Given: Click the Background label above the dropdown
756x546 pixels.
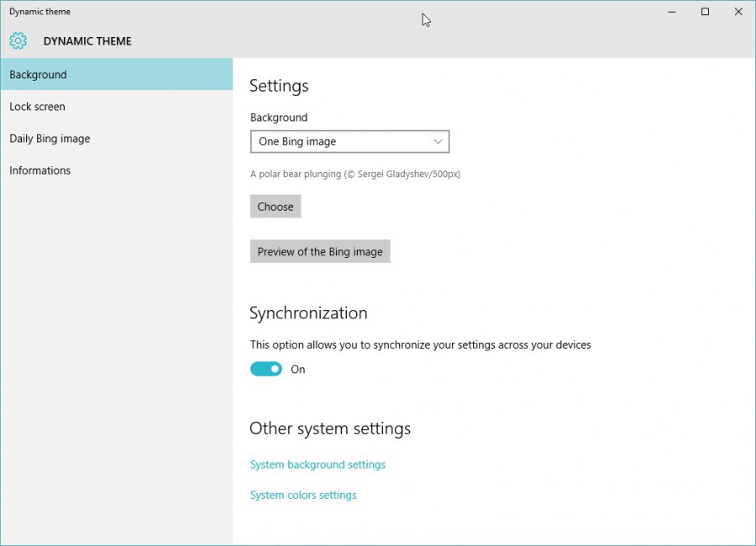Looking at the screenshot, I should (x=278, y=117).
